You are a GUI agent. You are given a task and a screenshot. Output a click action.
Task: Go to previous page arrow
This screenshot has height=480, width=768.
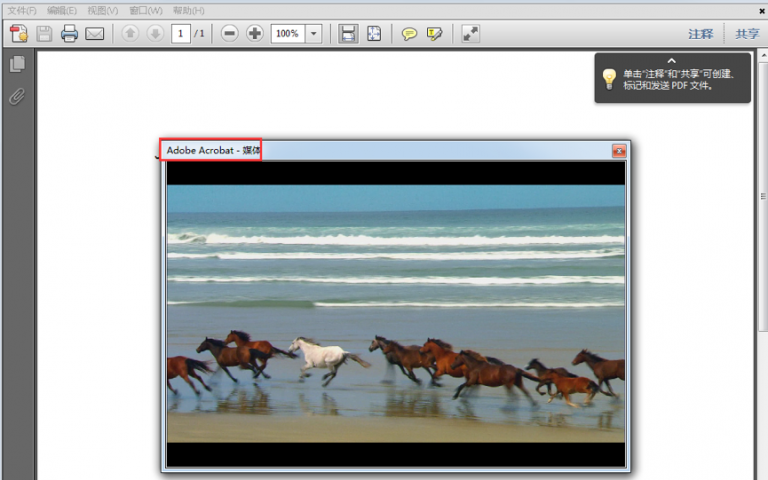point(130,33)
